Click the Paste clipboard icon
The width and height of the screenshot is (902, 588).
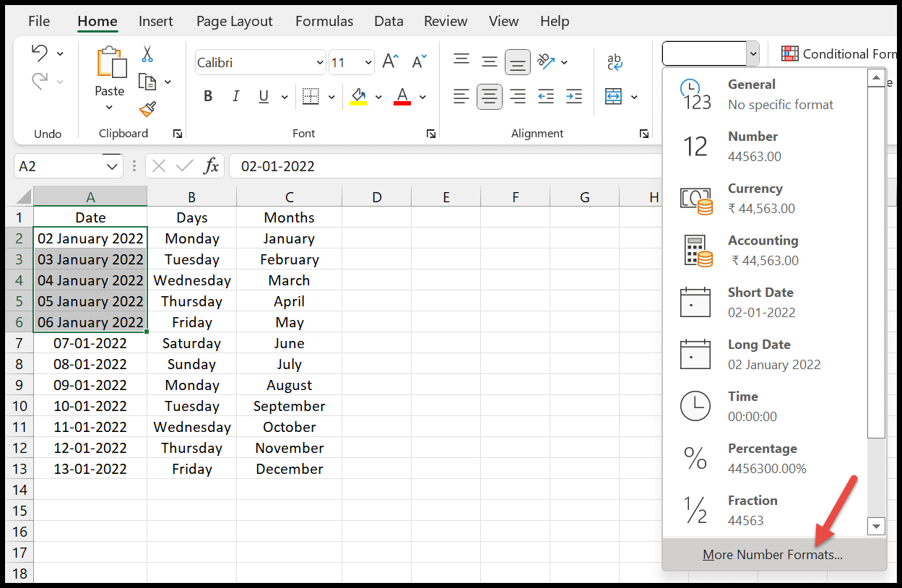tap(110, 63)
